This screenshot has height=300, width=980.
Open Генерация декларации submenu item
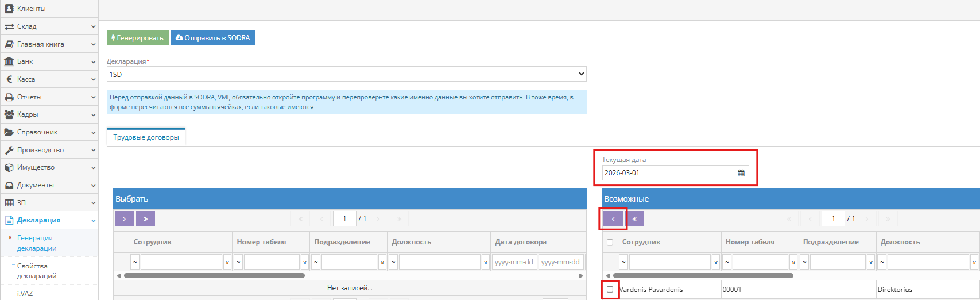tap(37, 243)
